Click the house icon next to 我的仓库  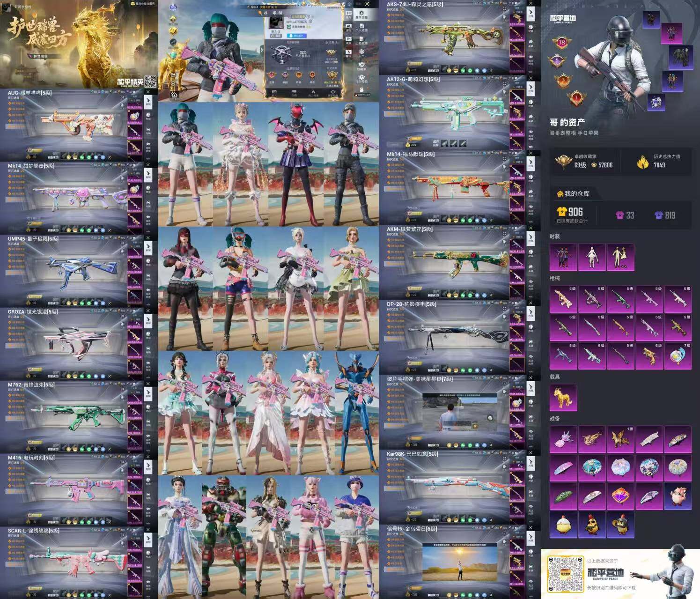pos(560,194)
